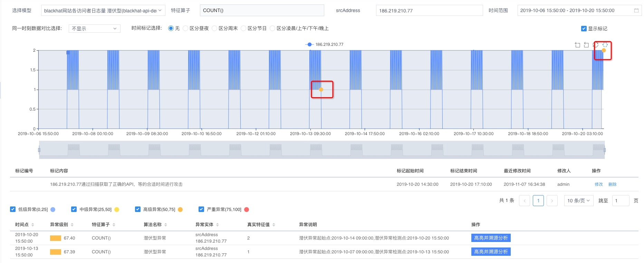Open the time range calendar icon
Screen dimensions: 644x263
pyautogui.click(x=636, y=10)
